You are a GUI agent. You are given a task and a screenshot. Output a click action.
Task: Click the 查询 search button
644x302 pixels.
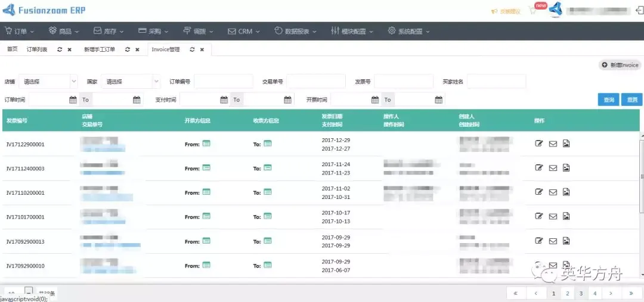pos(608,99)
